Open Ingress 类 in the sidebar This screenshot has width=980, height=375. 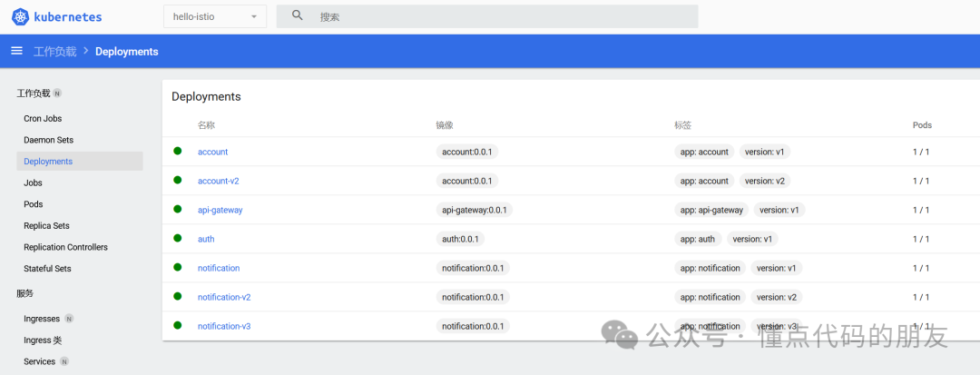click(x=43, y=340)
